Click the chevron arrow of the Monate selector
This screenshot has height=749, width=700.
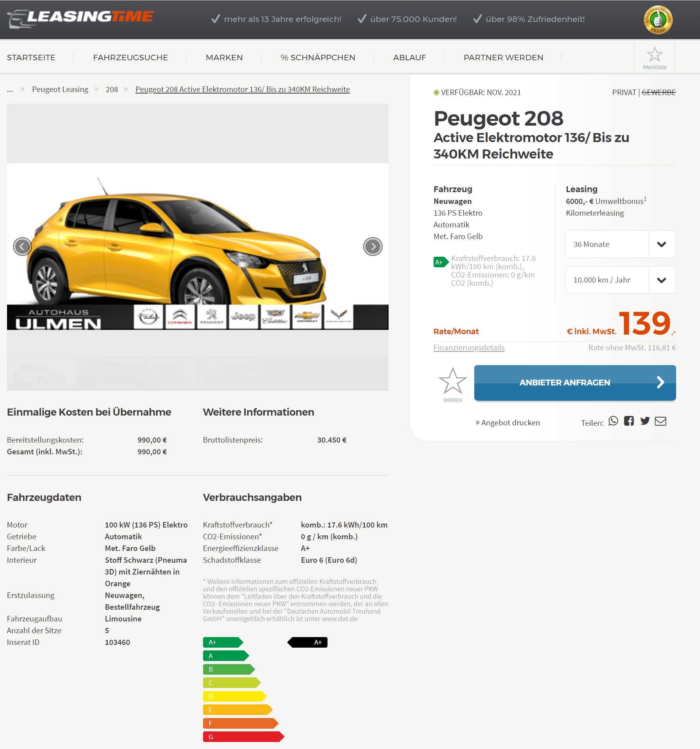coord(662,244)
